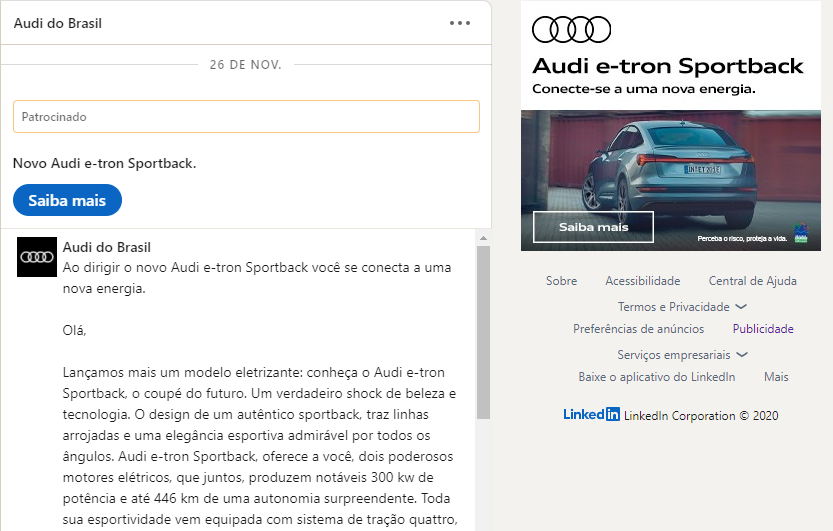Click the Conecte-se a uma nova energia tagline
The height and width of the screenshot is (531, 833).
pos(644,89)
